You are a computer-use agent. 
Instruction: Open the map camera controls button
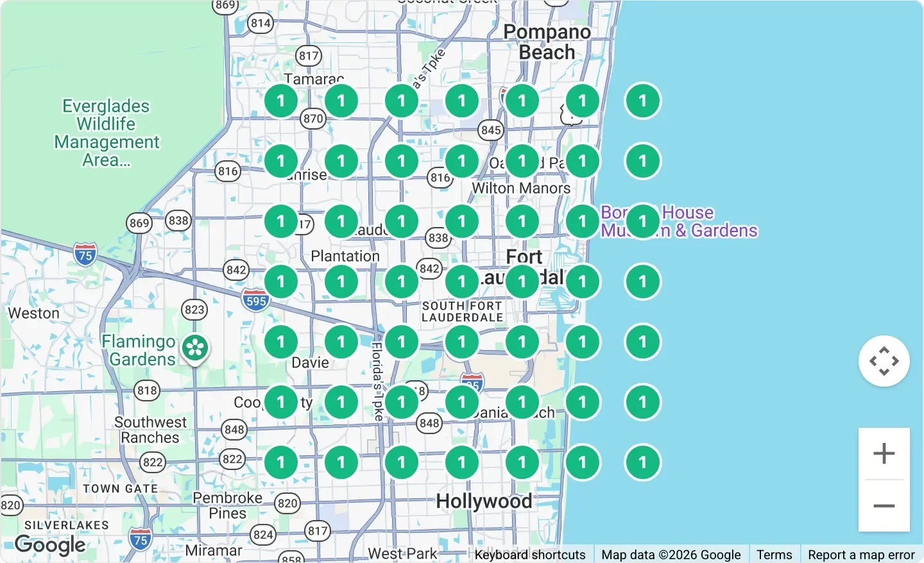point(884,361)
